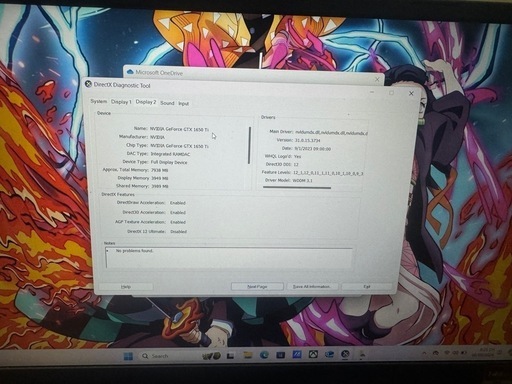Click the Manufacturer value 'NVIDIA'
The height and width of the screenshot is (384, 512).
click(157, 137)
